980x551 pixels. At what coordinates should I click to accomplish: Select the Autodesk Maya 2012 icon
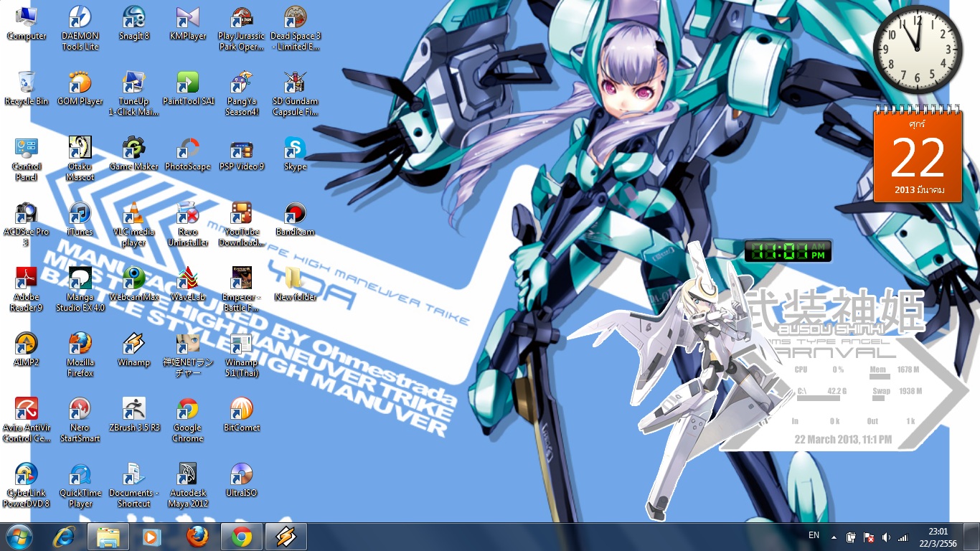click(x=188, y=486)
